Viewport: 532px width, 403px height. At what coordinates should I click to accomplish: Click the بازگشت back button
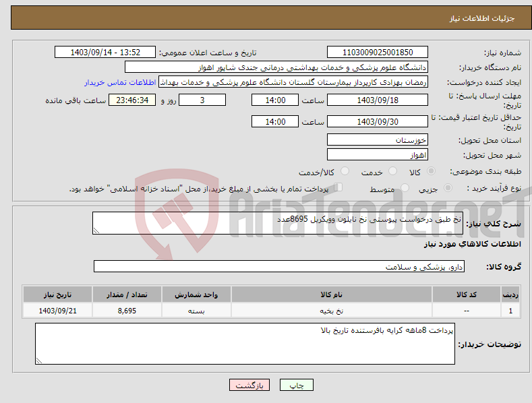pyautogui.click(x=249, y=385)
